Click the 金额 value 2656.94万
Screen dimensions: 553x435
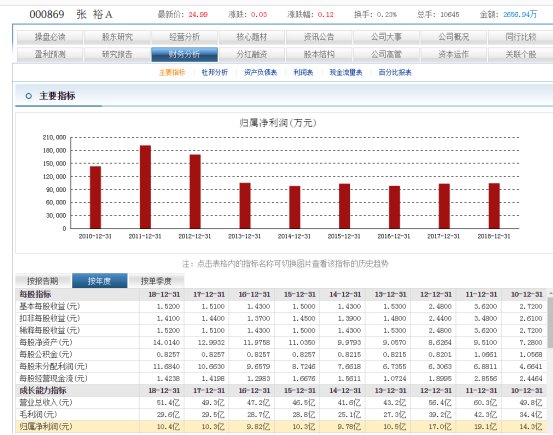click(520, 14)
